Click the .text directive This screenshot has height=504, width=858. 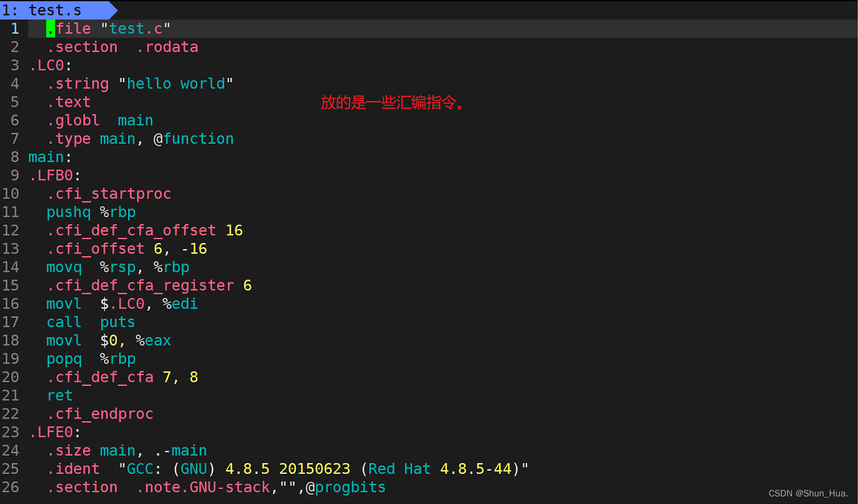[68, 102]
